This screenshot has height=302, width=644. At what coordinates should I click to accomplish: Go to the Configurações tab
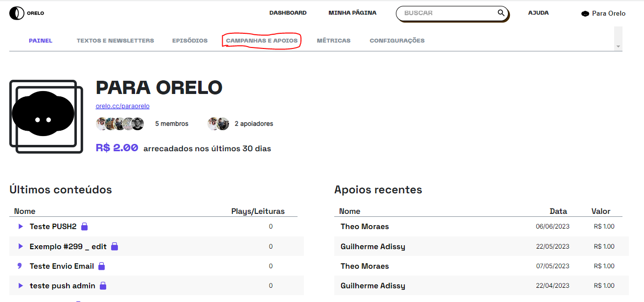[397, 41]
